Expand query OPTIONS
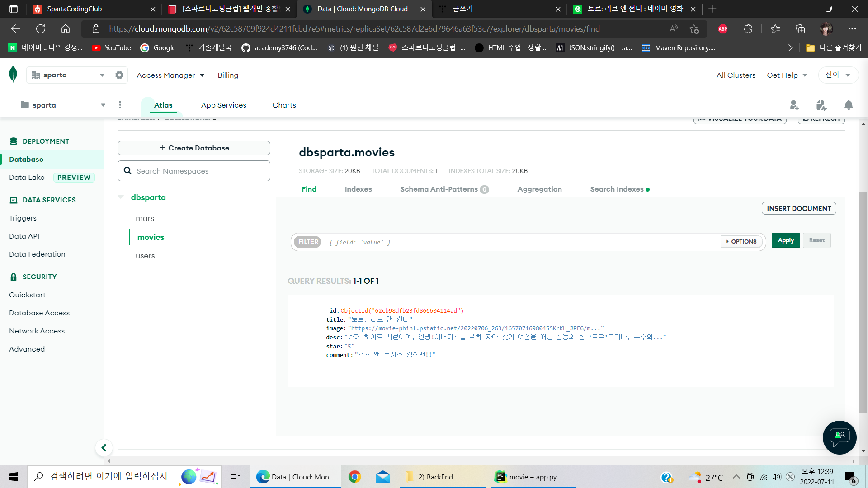Image resolution: width=868 pixels, height=488 pixels. [x=741, y=242]
